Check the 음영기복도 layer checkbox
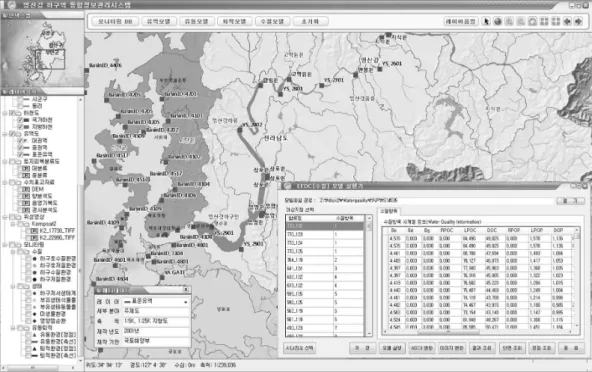592x372 pixels. (x=20, y=203)
